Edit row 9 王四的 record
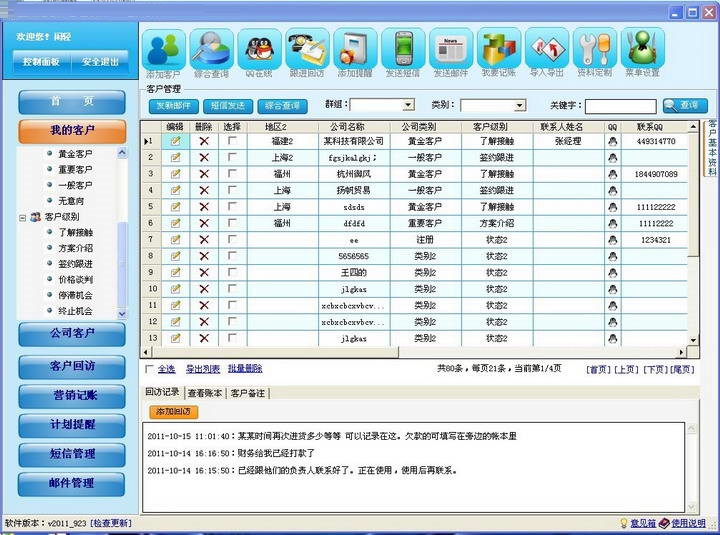The width and height of the screenshot is (720, 535). tap(175, 272)
